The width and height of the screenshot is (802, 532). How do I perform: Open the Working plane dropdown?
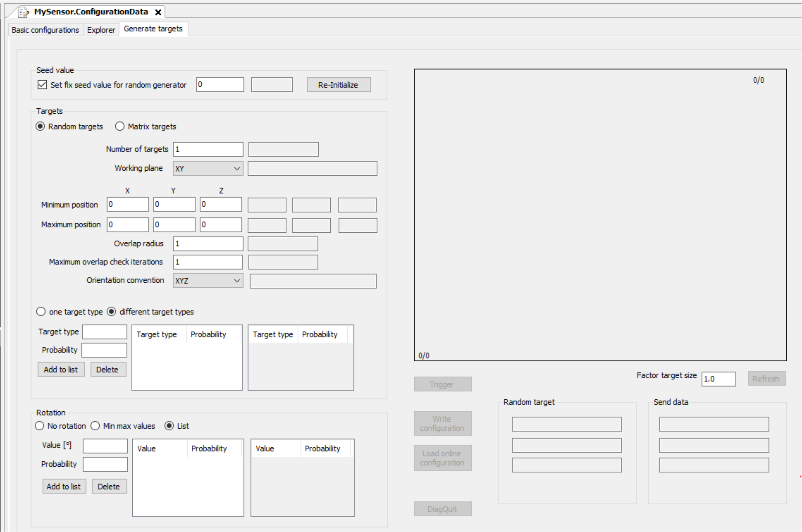click(208, 168)
